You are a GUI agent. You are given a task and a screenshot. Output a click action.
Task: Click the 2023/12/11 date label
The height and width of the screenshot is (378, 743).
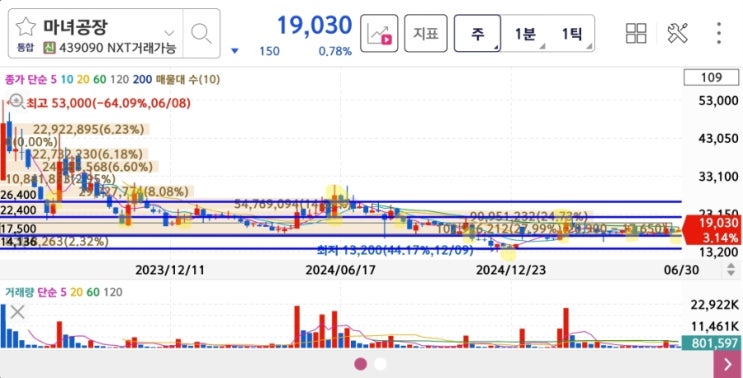coord(170,270)
